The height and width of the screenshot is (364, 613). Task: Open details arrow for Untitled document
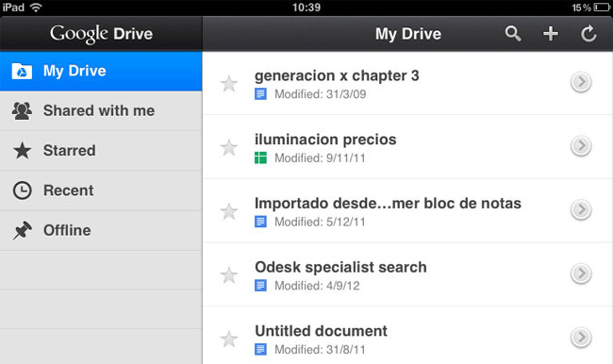pyautogui.click(x=581, y=338)
